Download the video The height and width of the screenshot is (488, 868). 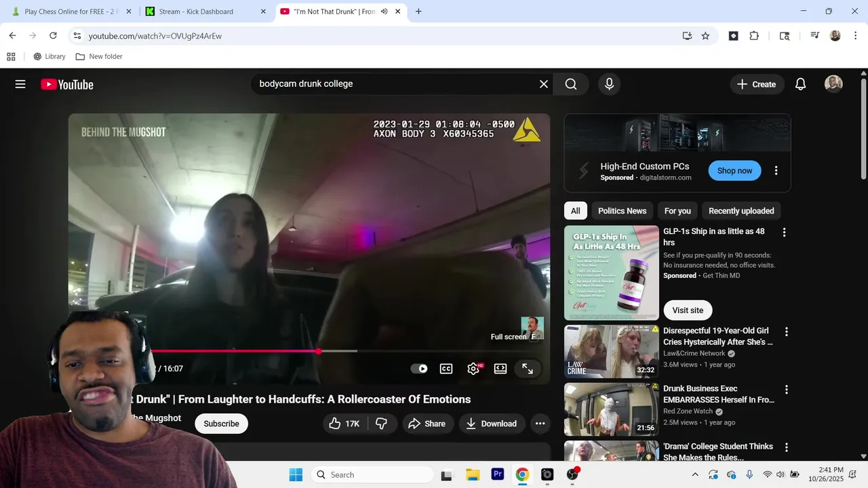coord(492,424)
